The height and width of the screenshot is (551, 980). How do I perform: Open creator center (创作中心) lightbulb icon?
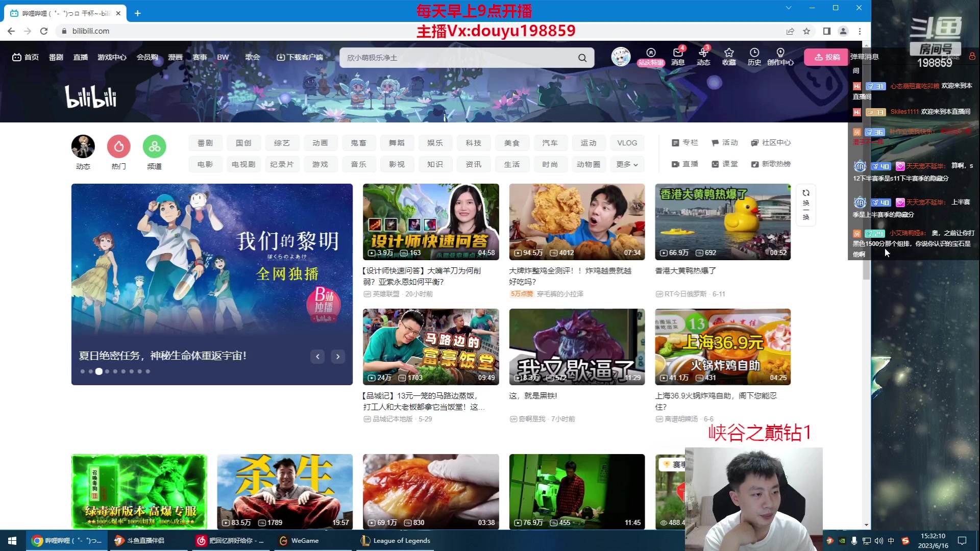pos(780,53)
